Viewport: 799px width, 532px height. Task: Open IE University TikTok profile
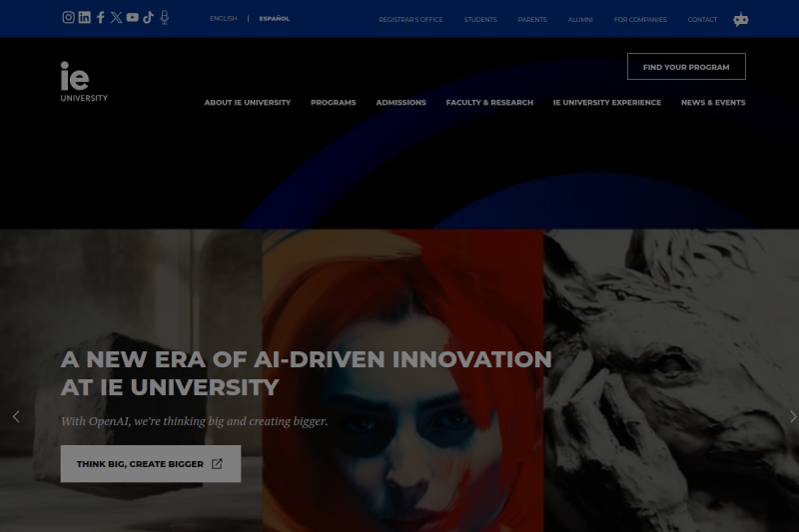148,17
